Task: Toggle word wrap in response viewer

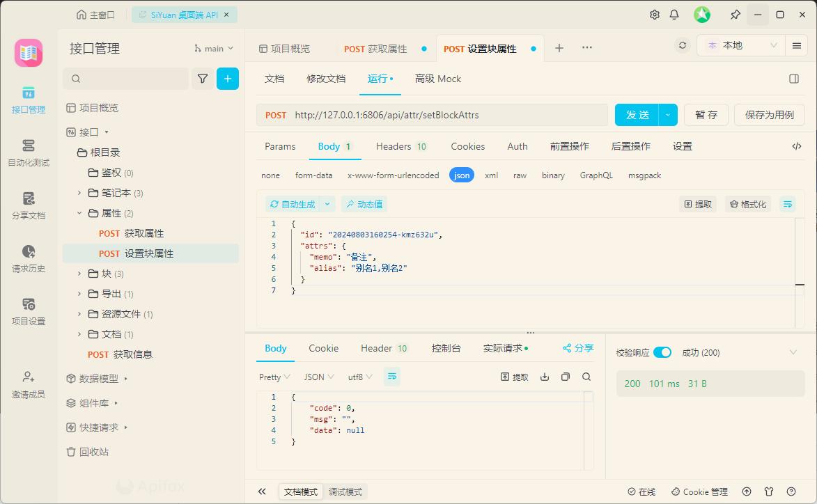Action: [x=392, y=377]
